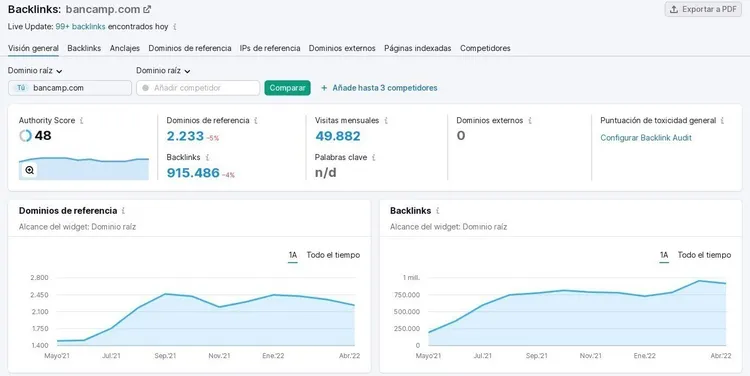Image resolution: width=750 pixels, height=376 pixels.
Task: Click the Authority Score info icon
Action: 81,121
